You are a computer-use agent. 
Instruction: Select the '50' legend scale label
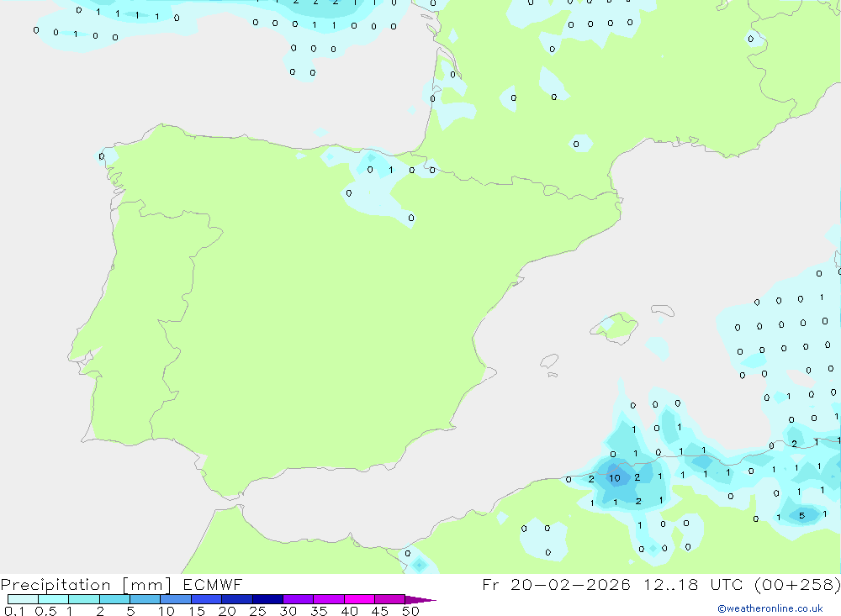click(x=411, y=611)
